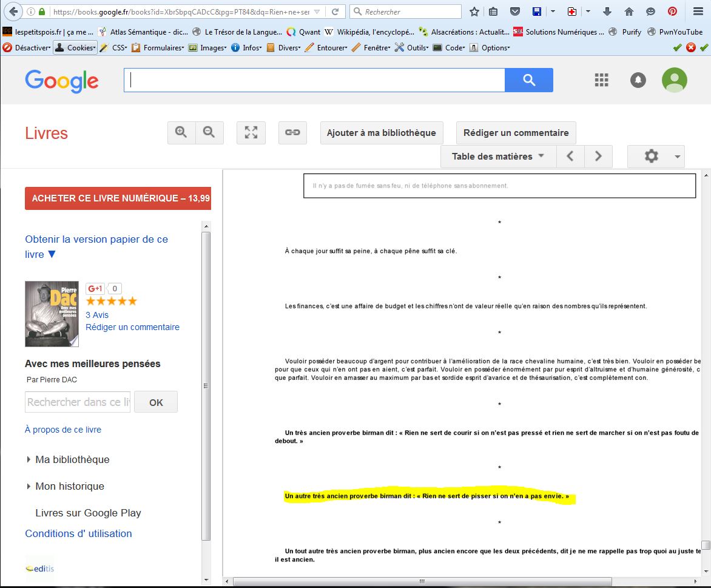Toggle full screen view icon

pyautogui.click(x=251, y=133)
